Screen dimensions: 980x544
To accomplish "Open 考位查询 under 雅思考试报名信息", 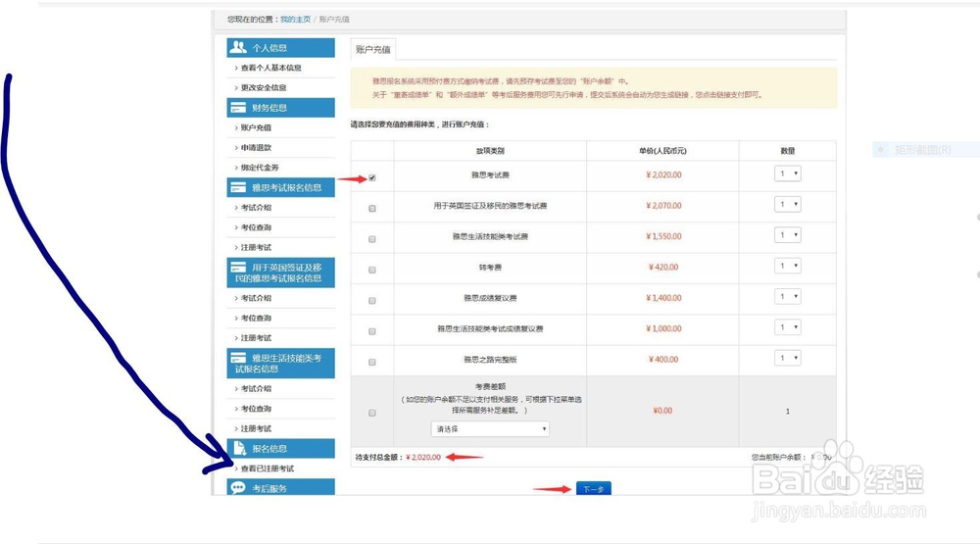I will click(x=256, y=227).
